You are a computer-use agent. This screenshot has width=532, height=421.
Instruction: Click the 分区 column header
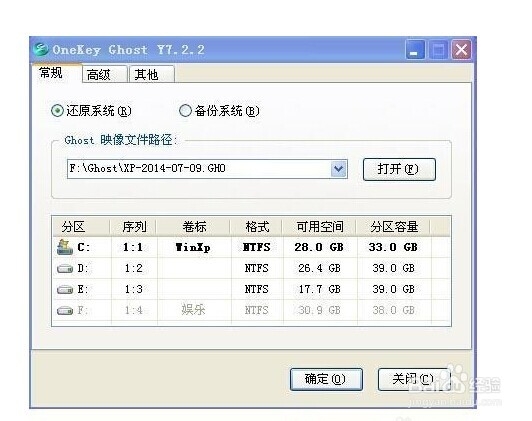[x=81, y=227]
